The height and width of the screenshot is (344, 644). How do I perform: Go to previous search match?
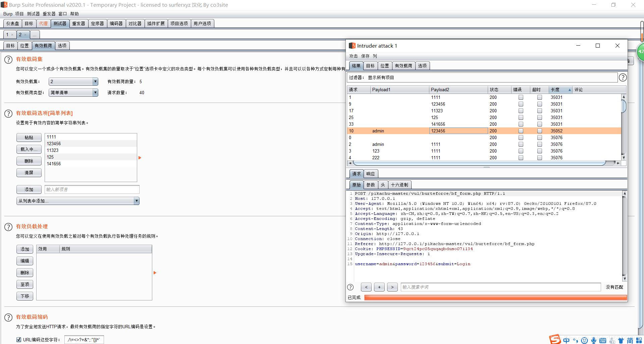point(366,287)
